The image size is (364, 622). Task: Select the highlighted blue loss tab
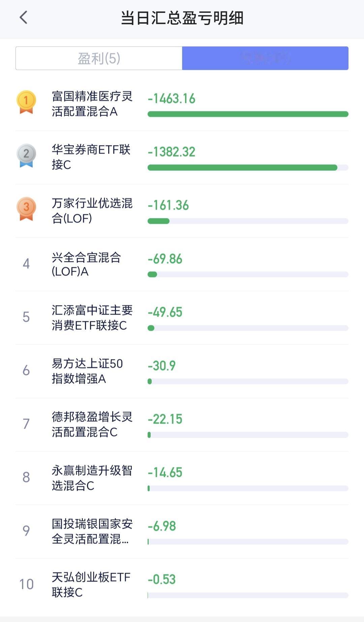(x=265, y=58)
